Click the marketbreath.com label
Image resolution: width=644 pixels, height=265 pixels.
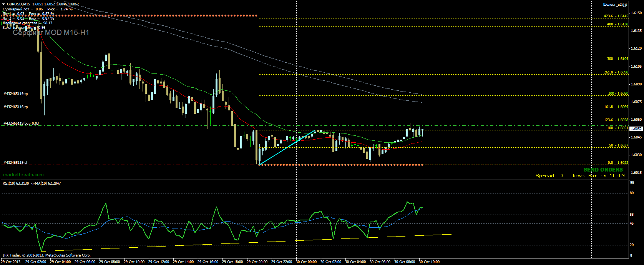point(23,175)
